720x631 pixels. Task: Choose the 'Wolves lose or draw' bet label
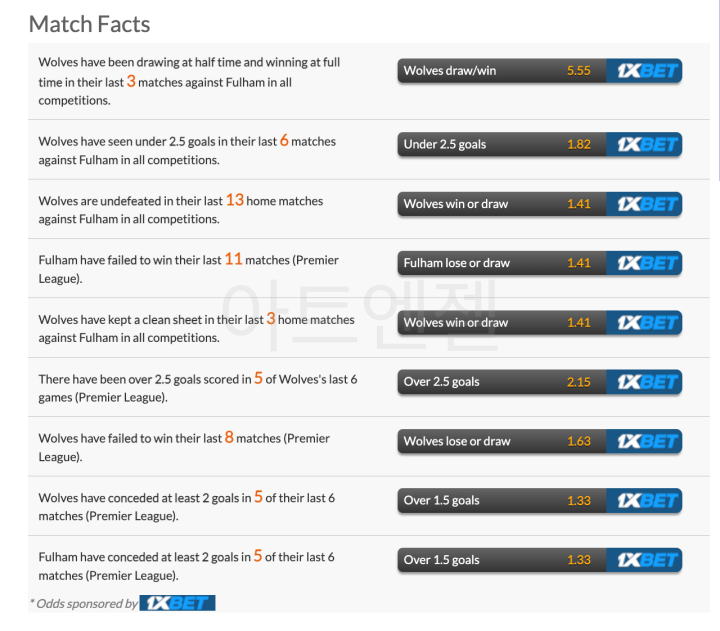(x=456, y=441)
